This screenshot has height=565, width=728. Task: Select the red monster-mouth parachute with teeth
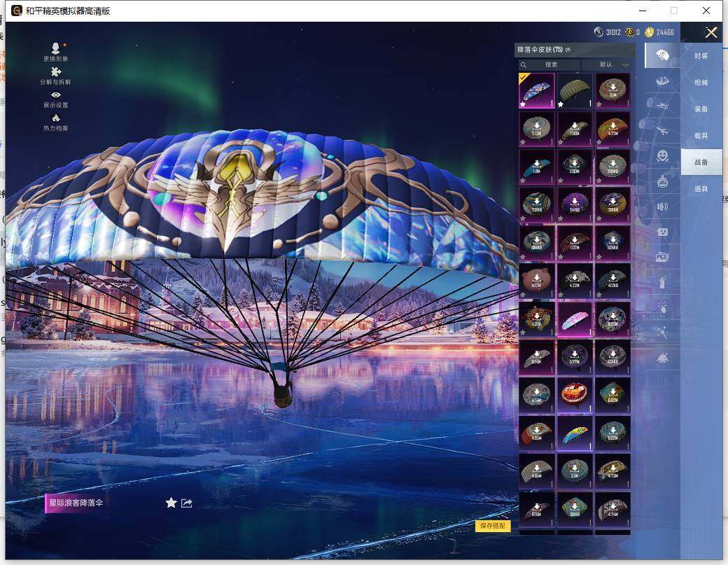tap(574, 395)
